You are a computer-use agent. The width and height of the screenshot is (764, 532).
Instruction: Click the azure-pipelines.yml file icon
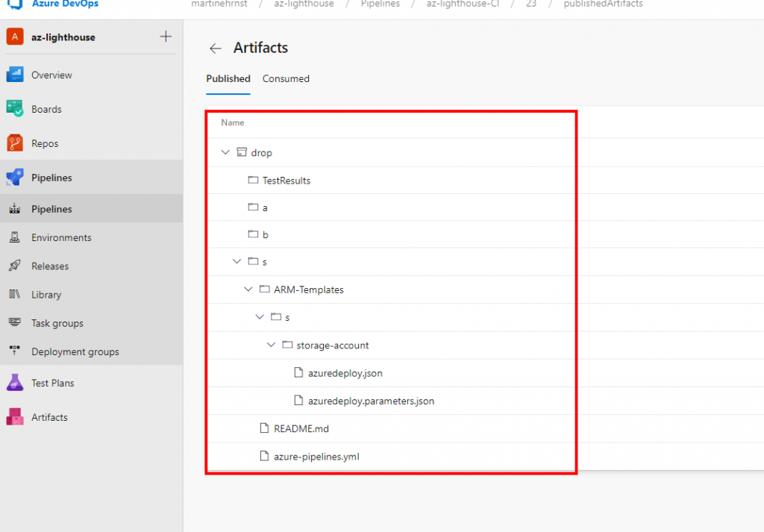point(264,456)
